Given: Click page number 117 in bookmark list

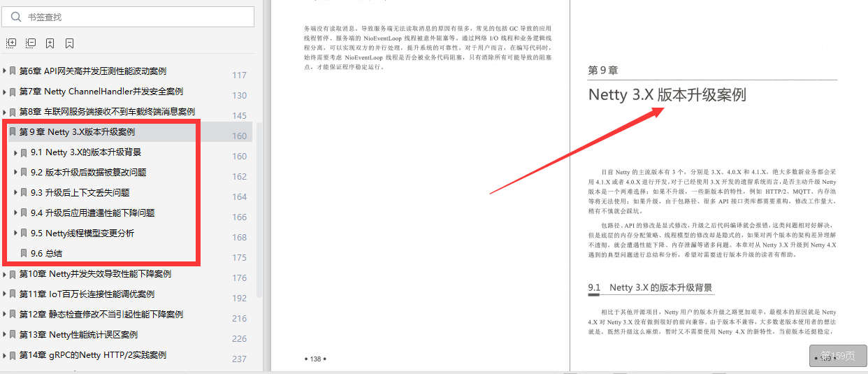Looking at the screenshot, I should point(239,75).
